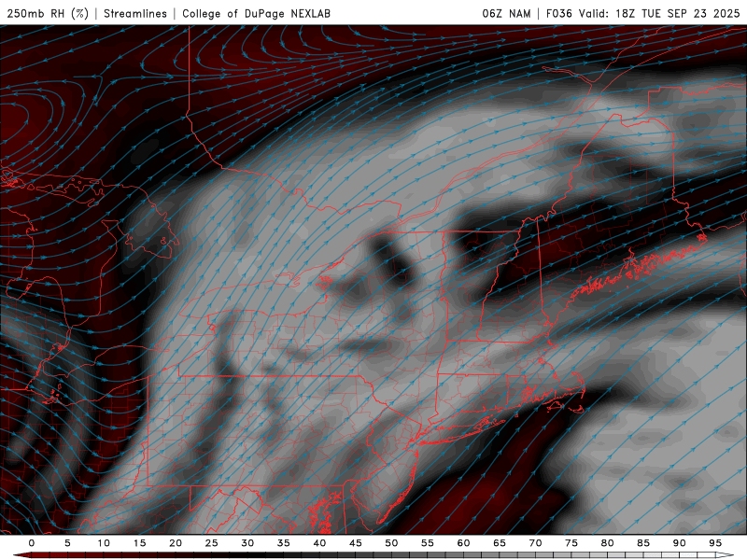Viewport: 747px width, 560px height.
Task: Select the colorbar label "30"
Action: coord(247,543)
